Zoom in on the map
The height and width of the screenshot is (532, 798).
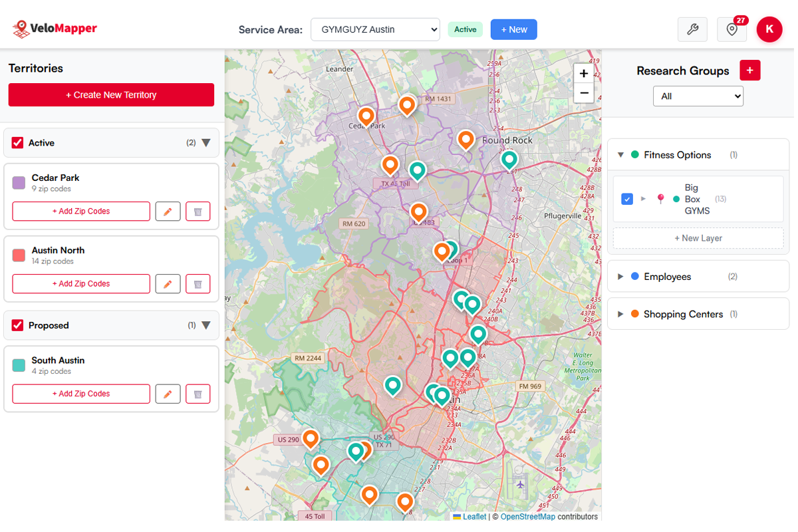click(584, 73)
